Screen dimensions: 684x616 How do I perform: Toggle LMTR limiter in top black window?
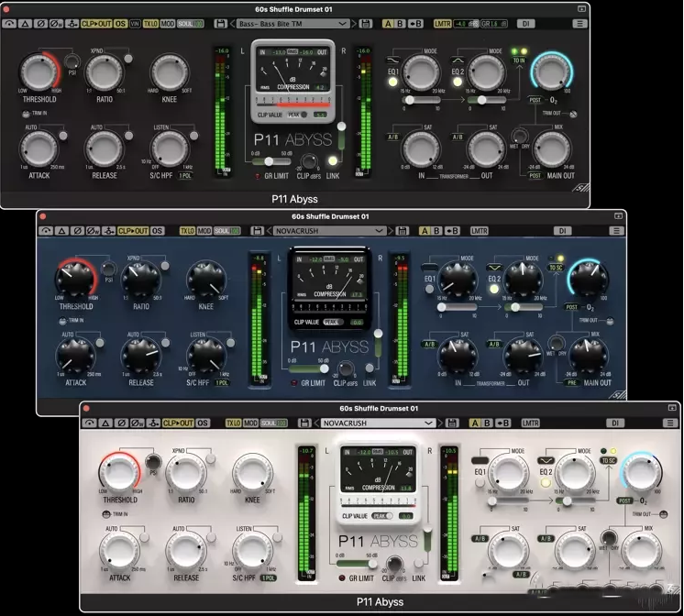click(442, 24)
